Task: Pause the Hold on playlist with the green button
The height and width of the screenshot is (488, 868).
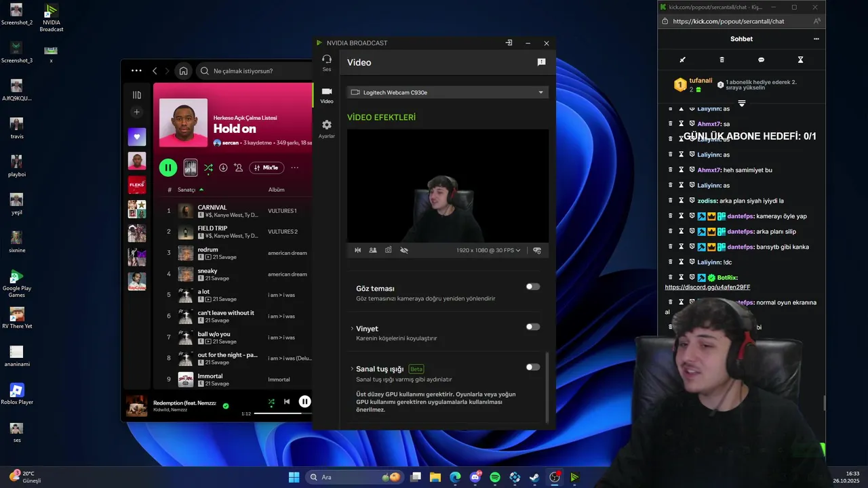Action: (x=168, y=167)
